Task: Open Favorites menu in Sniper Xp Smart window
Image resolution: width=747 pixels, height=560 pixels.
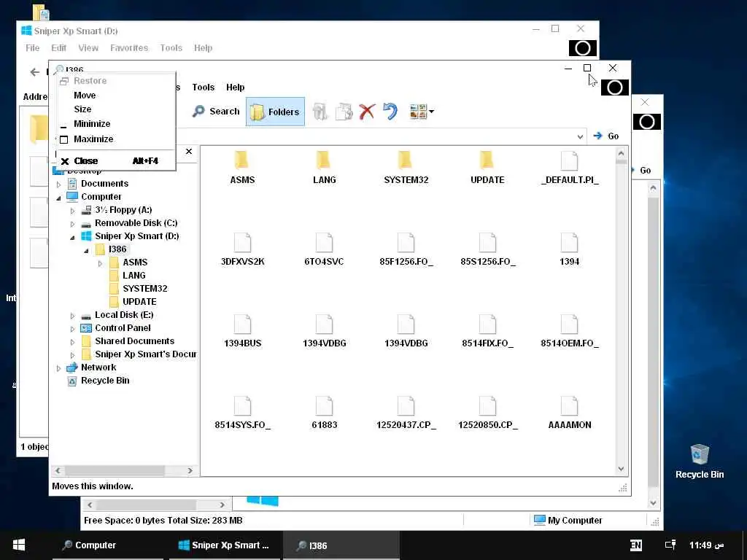Action: [x=129, y=48]
